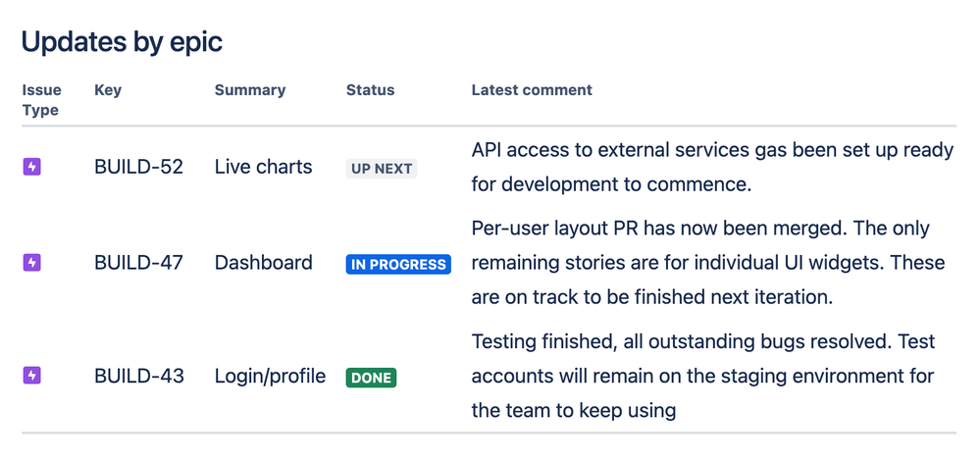
Task: Open issue key BUILD-47
Action: pos(138,263)
